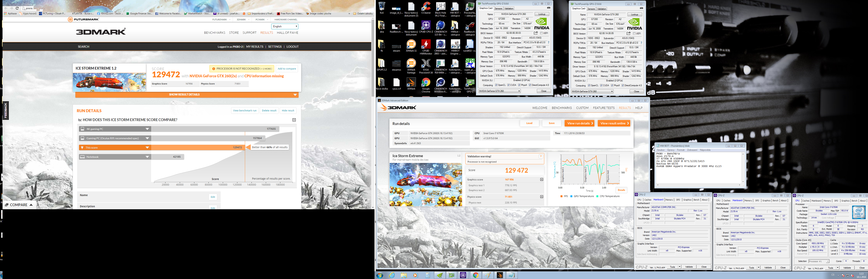Click the FEEDBACK side tab

click(5, 110)
